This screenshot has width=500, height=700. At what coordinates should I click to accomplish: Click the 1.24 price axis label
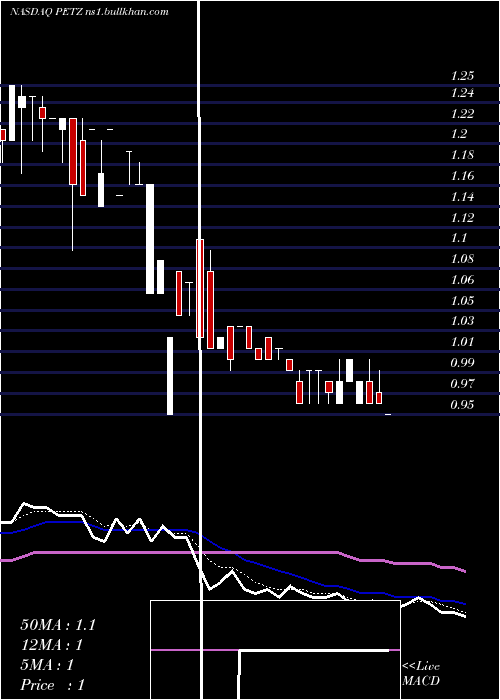click(462, 93)
